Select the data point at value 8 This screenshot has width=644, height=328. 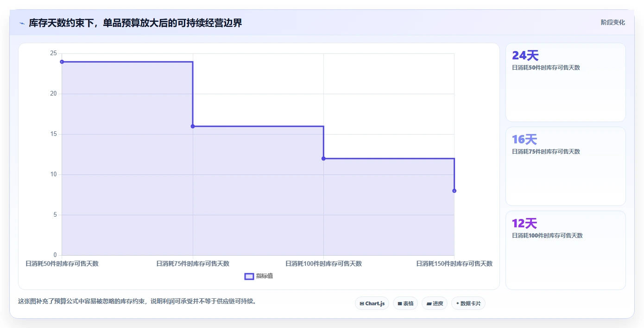[454, 191]
